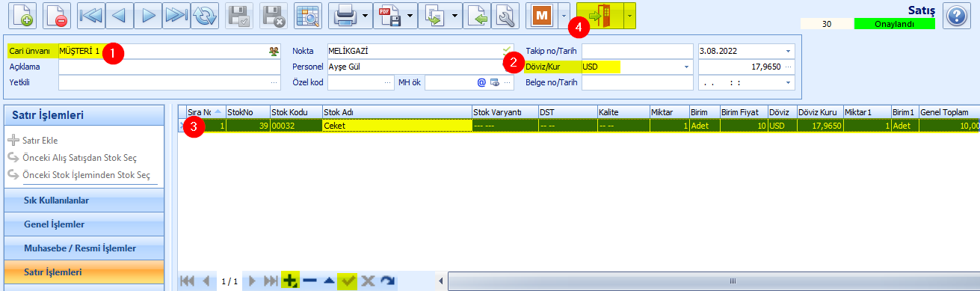Screen dimensions: 980x291
Task: Open the document wrench settings icon
Action: (x=505, y=16)
